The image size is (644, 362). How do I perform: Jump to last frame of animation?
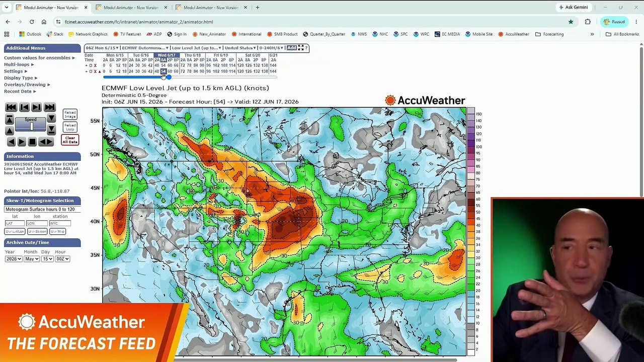coord(49,107)
